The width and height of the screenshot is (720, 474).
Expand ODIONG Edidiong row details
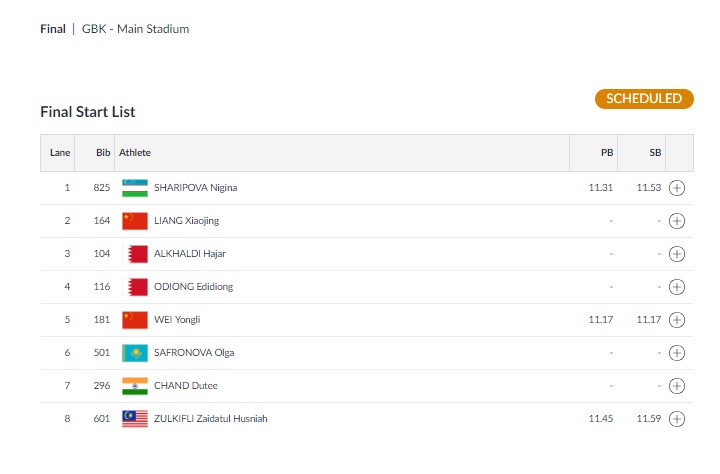[x=676, y=287]
